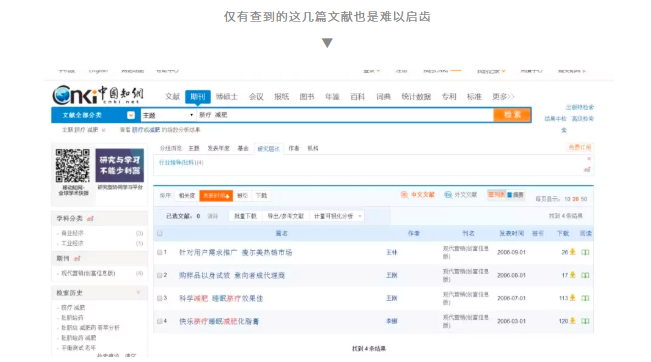651x362 pixels.
Task: Remove the '主题 脐疗 减肥' filter tag
Action: 103,130
